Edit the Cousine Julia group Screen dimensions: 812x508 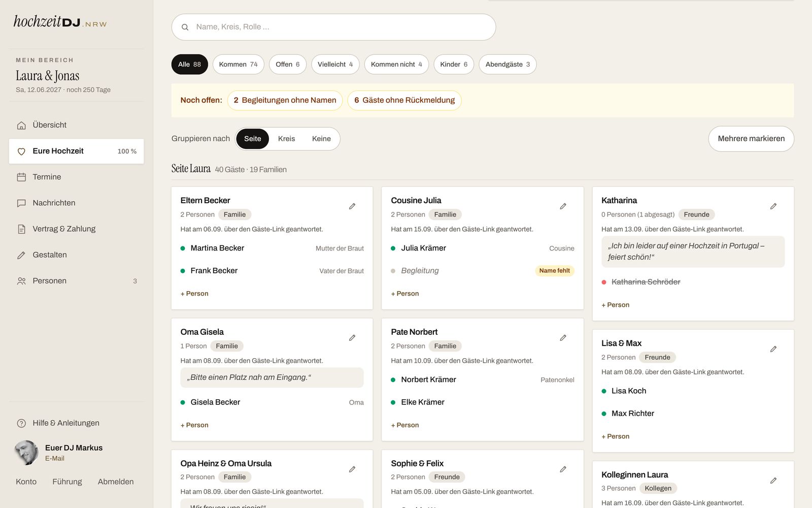tap(563, 206)
